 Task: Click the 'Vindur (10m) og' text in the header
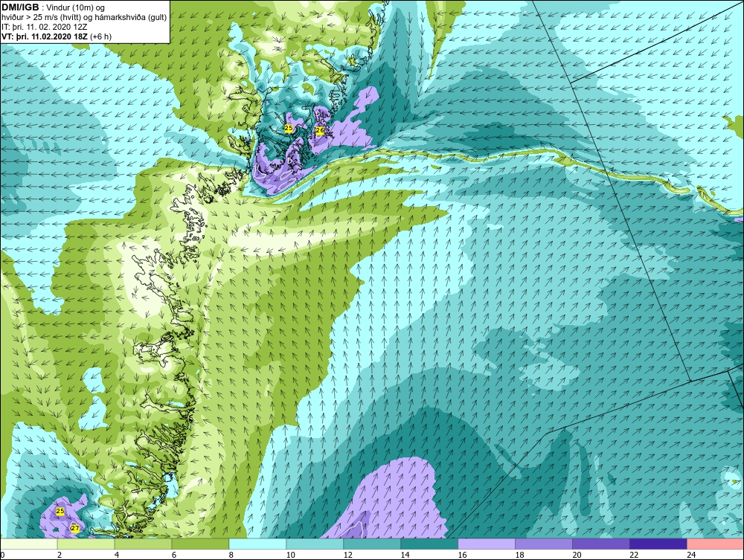(x=76, y=8)
